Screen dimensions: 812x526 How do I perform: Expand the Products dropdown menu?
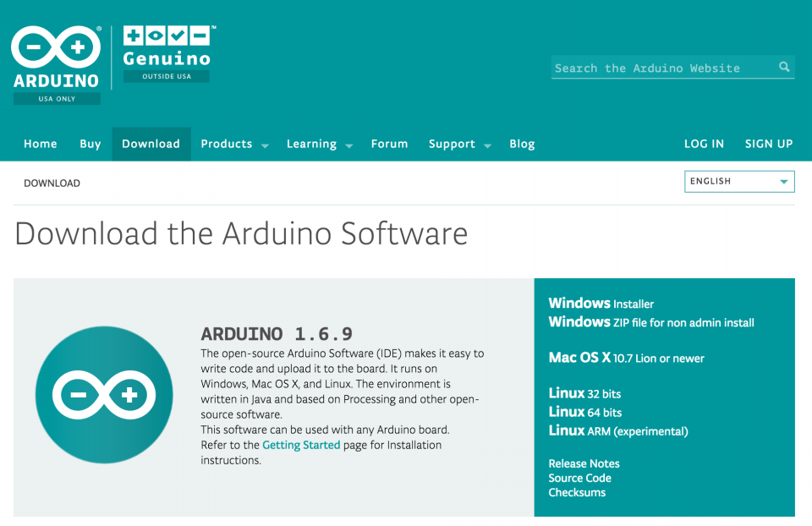(x=234, y=144)
